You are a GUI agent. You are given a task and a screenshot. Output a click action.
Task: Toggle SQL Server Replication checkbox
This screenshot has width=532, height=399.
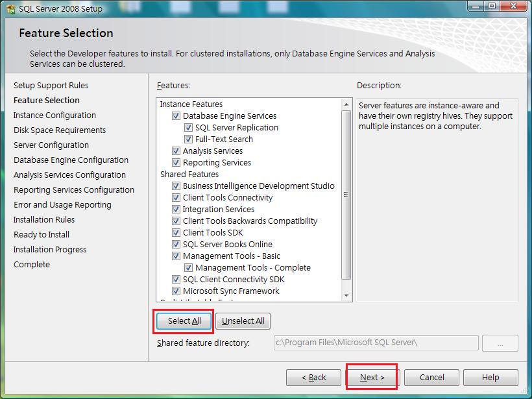click(188, 128)
